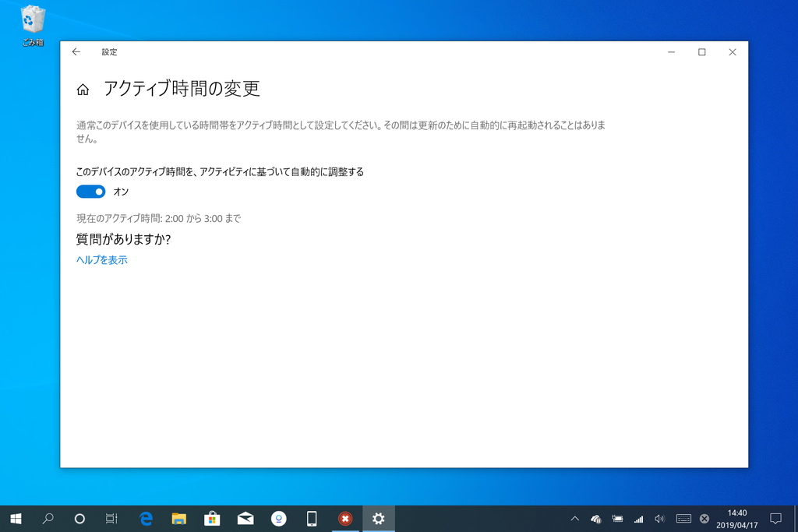Open the Microsoft Store app
798x532 pixels.
211,518
